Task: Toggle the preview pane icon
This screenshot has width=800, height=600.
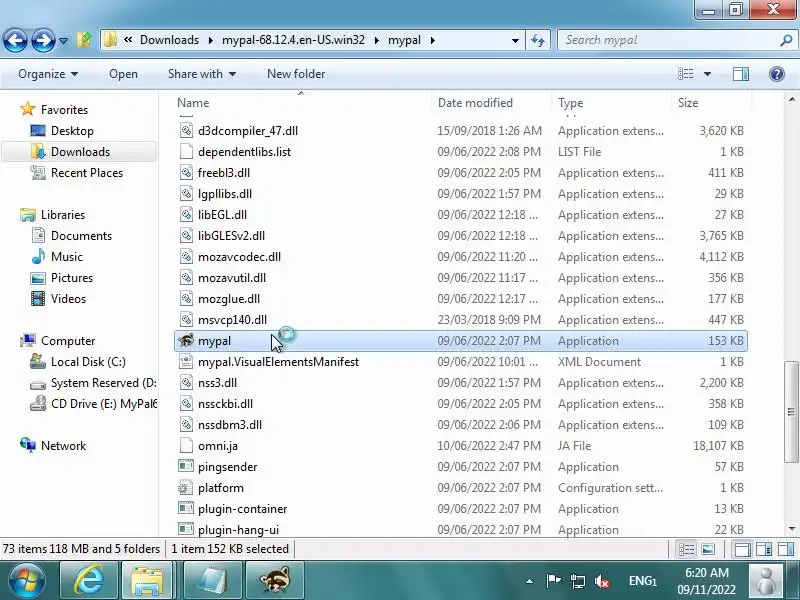Action: click(741, 74)
